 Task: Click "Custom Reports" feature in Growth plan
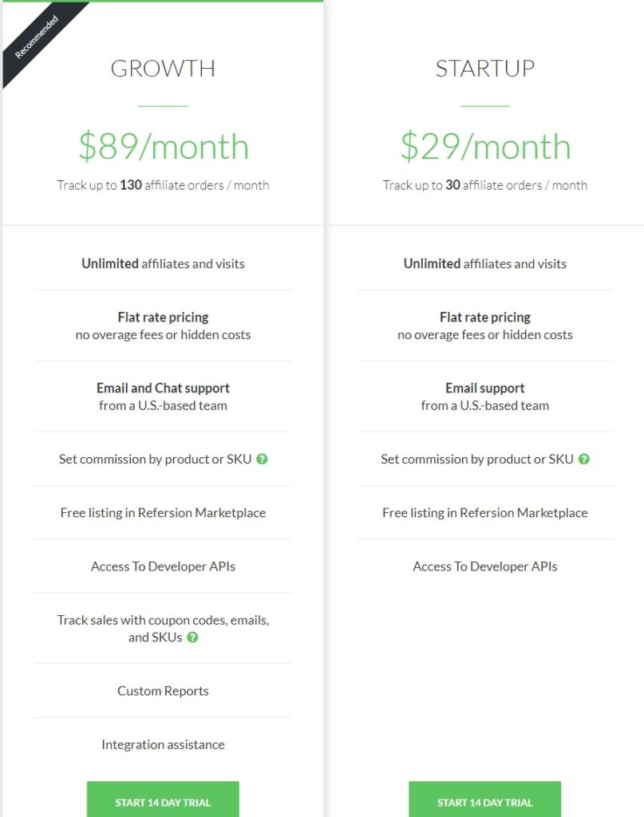[x=163, y=691]
